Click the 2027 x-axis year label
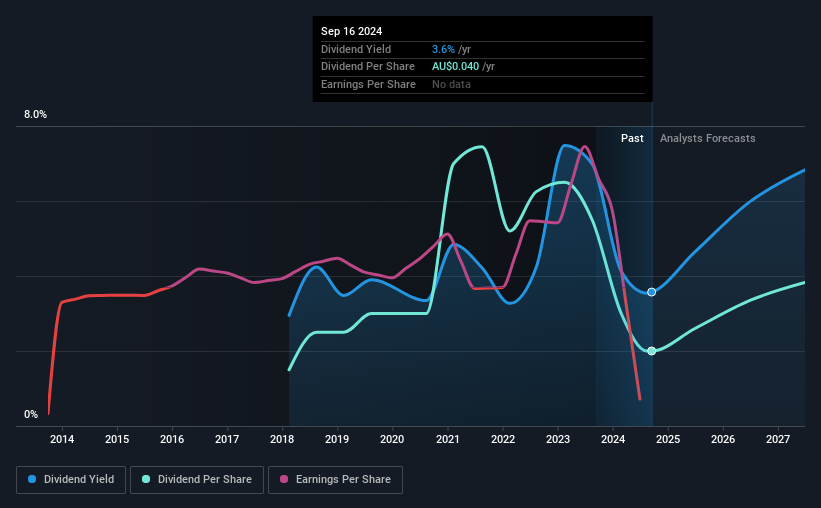Image resolution: width=821 pixels, height=508 pixels. [x=778, y=439]
